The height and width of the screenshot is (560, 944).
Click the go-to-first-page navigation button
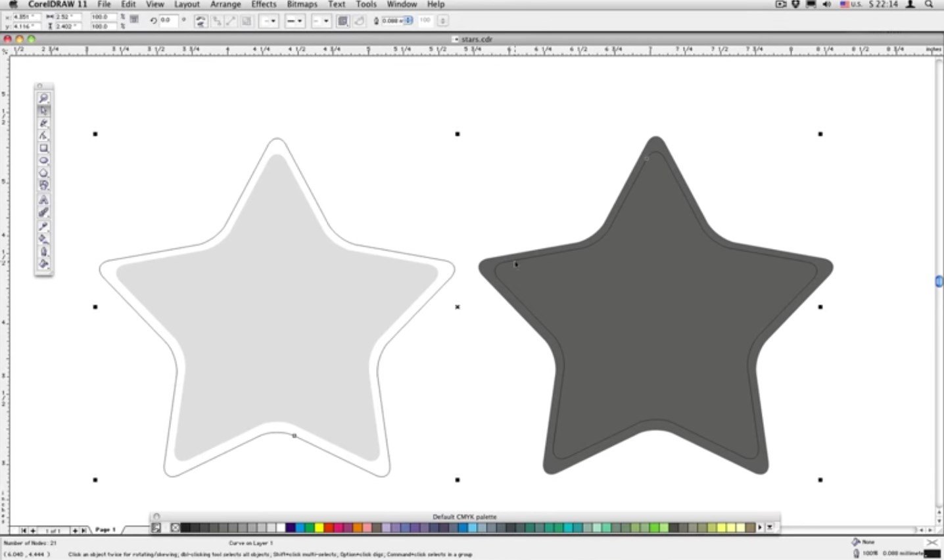[24, 530]
